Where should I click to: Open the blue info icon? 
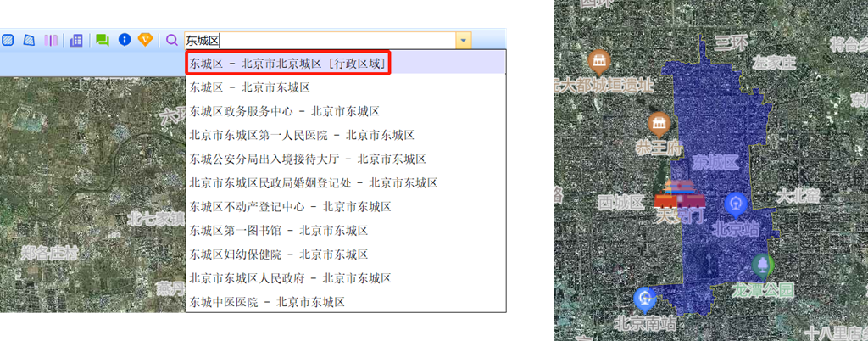(125, 40)
